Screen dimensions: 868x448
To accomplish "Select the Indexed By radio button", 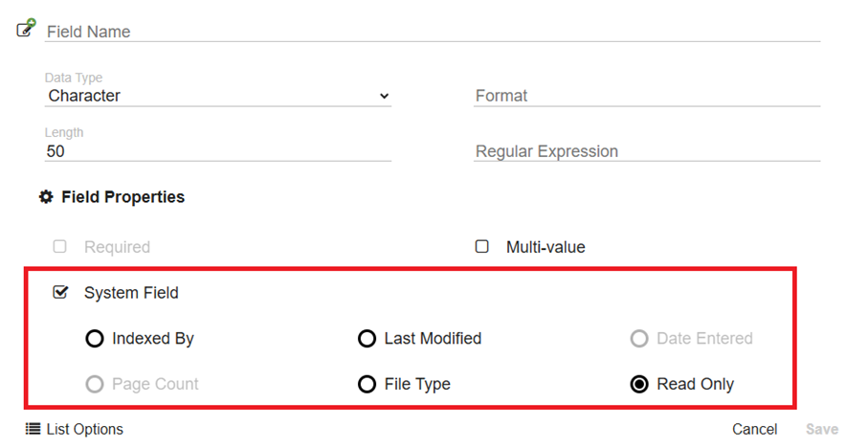I will (x=95, y=338).
